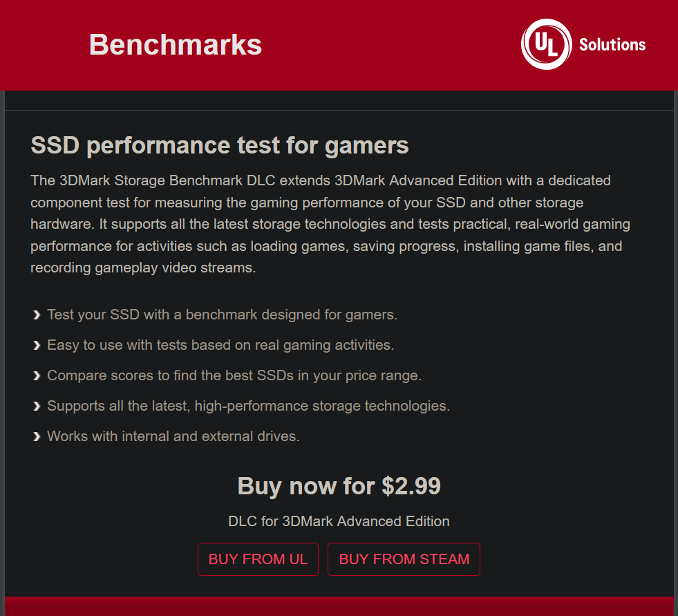678x616 pixels.
Task: Click the 'SSD performance test for gamers' heading
Action: (x=220, y=145)
